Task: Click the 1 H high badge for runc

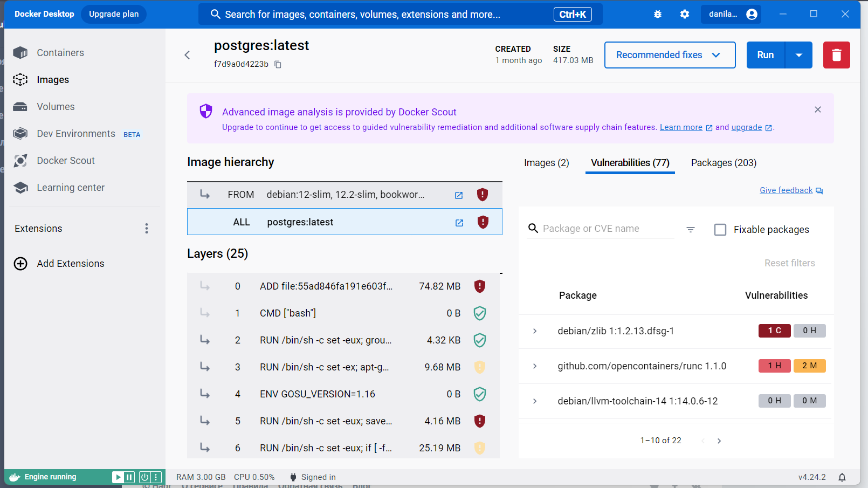Action: point(775,366)
